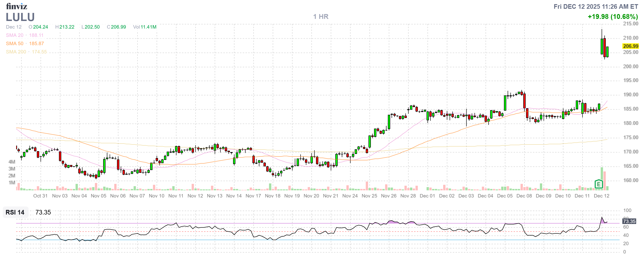Click the SMA 50 legend label
Viewport: 644px width, 259px height.
[x=15, y=44]
